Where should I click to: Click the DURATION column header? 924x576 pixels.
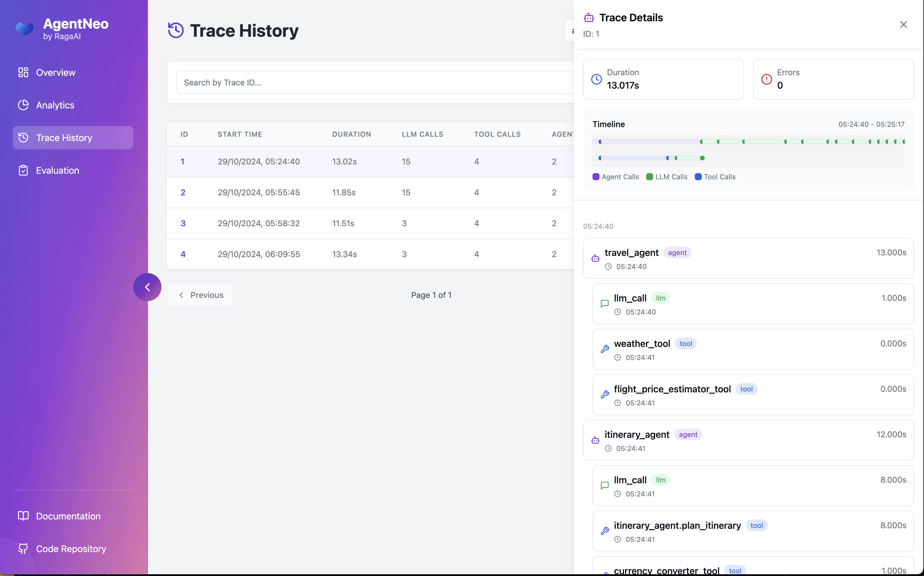click(351, 134)
